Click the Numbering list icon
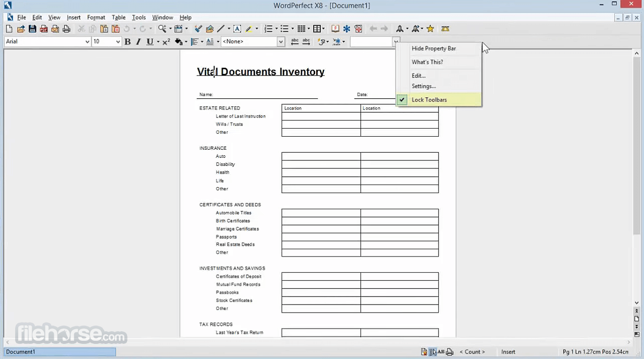Image resolution: width=644 pixels, height=359 pixels. click(268, 29)
